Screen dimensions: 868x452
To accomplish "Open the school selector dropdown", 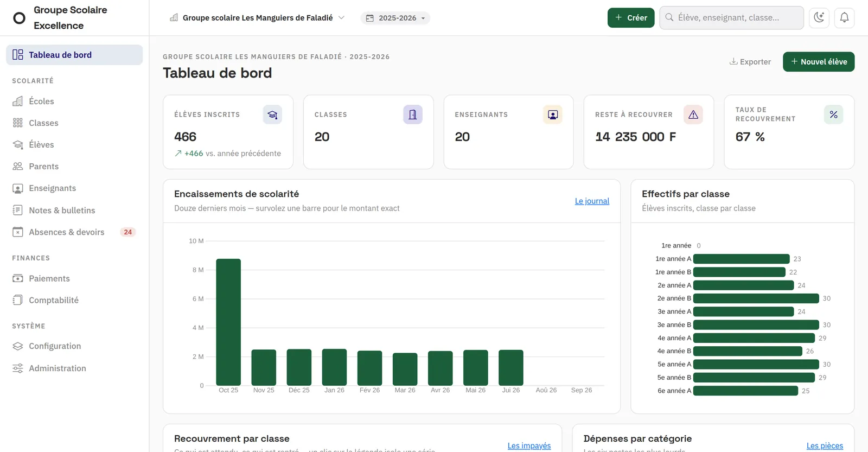I will (x=257, y=18).
